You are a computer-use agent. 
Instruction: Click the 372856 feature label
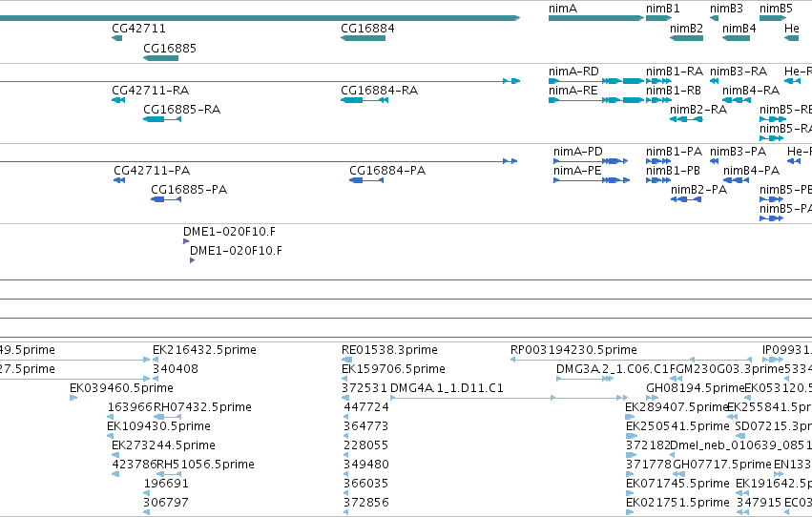tap(366, 503)
